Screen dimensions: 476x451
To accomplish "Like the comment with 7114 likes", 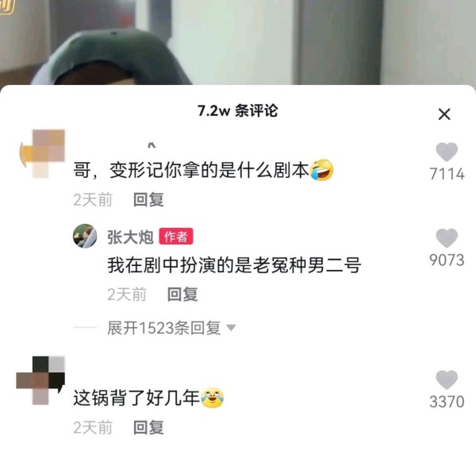I will click(447, 152).
